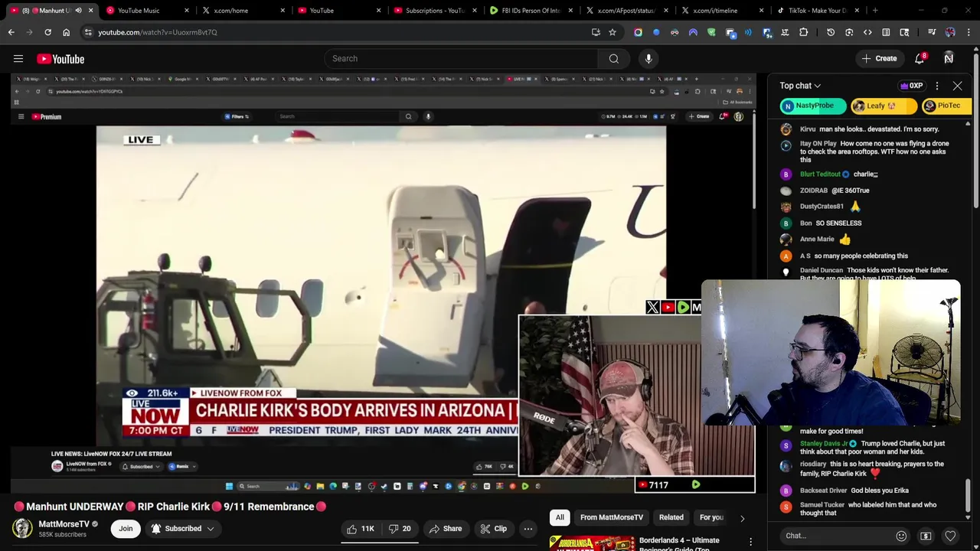Create a Clip of the video
Image resolution: width=980 pixels, height=551 pixels.
click(494, 529)
